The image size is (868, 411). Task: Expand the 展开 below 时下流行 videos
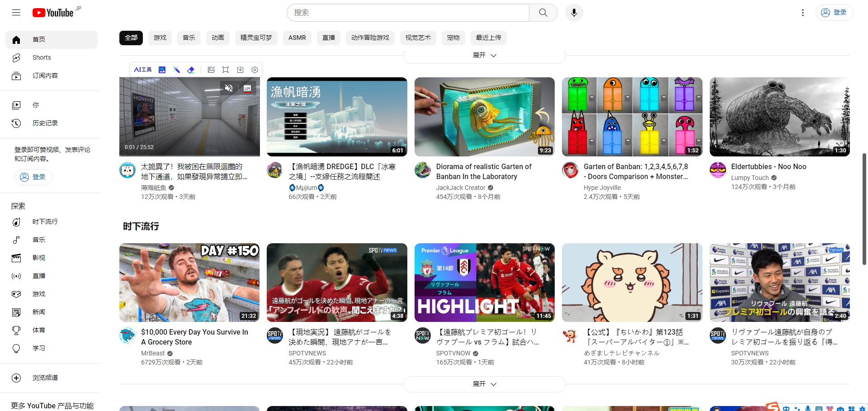point(484,384)
